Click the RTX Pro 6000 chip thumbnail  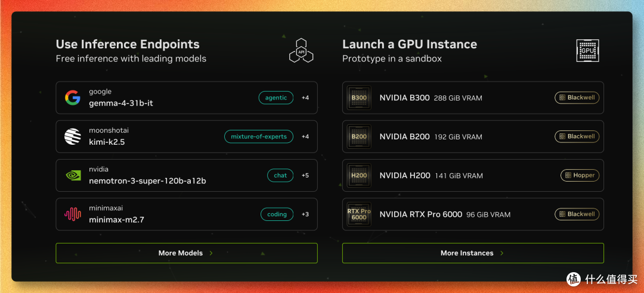pos(359,214)
